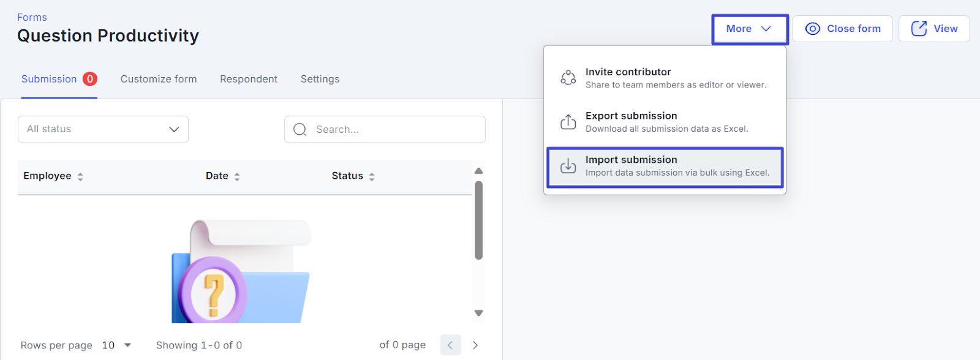Click the eye icon on Close form
This screenshot has width=980, height=360.
[812, 29]
